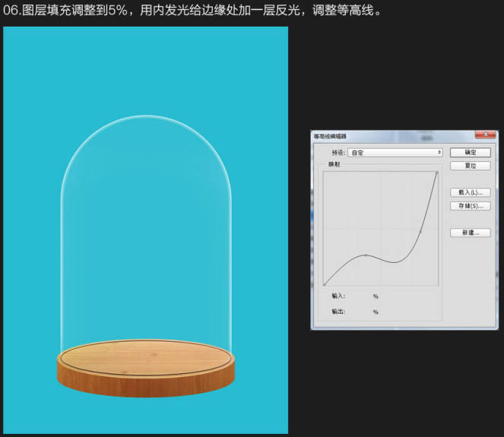Click the 输入 percentage field
This screenshot has height=437, width=504.
(x=360, y=296)
